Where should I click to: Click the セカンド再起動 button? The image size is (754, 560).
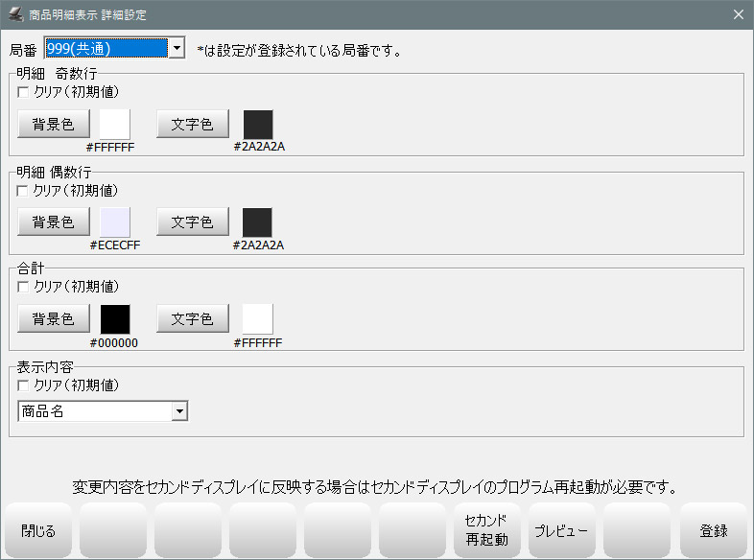click(486, 530)
